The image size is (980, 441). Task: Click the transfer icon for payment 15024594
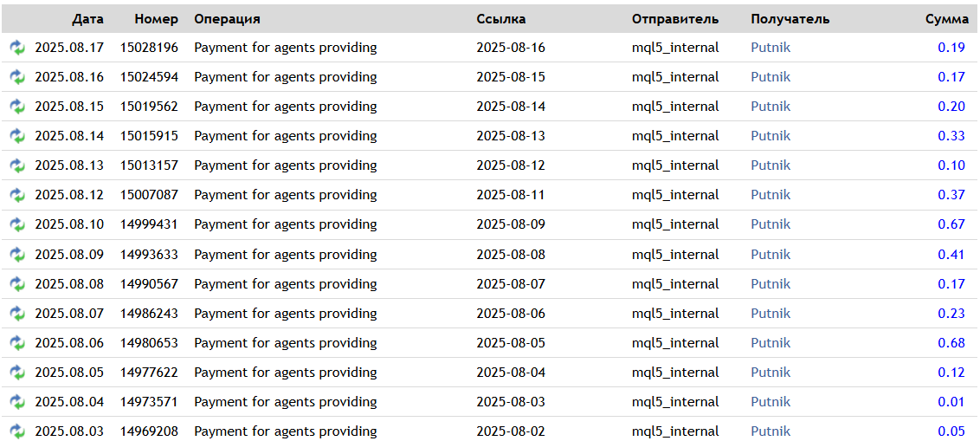(17, 77)
